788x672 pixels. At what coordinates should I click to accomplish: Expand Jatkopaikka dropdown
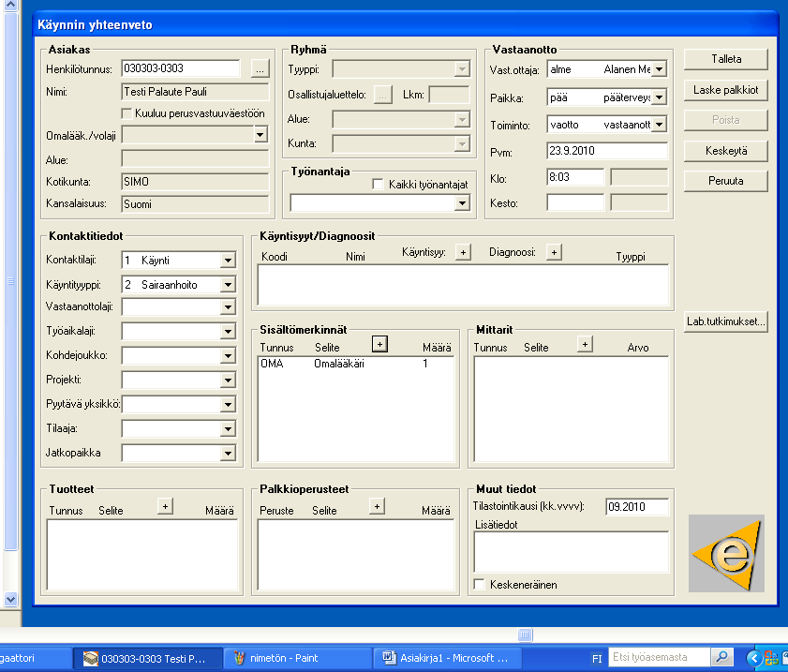pos(228,454)
